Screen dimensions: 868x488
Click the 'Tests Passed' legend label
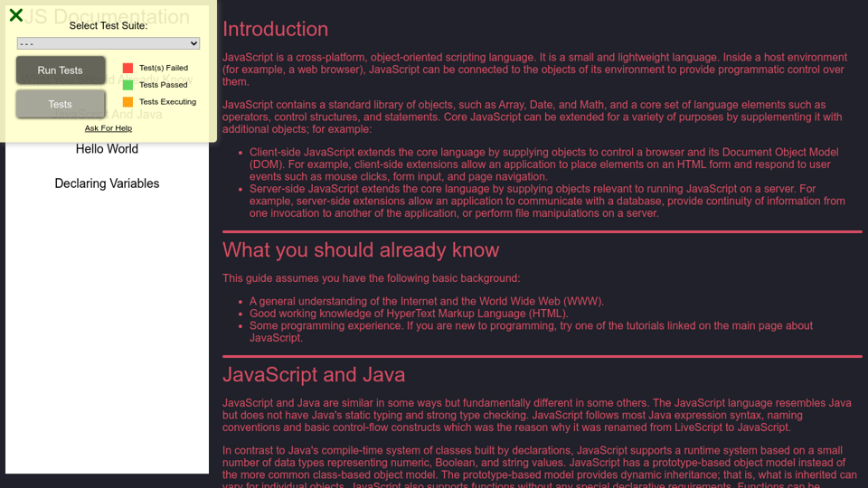[164, 85]
